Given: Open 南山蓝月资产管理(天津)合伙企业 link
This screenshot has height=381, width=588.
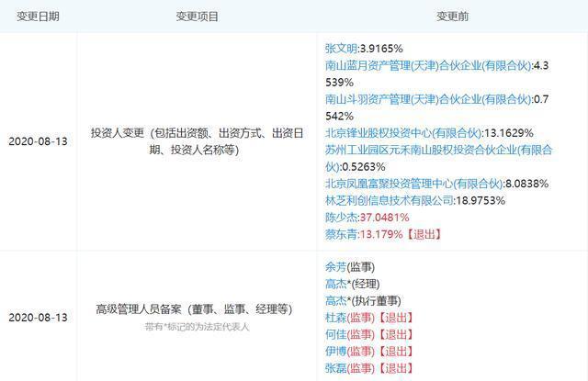Looking at the screenshot, I should pyautogui.click(x=428, y=65).
